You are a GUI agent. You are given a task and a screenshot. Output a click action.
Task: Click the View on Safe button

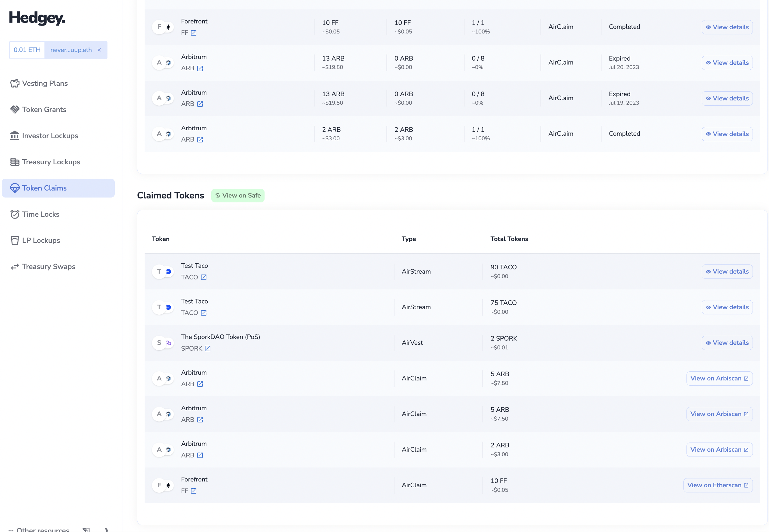pyautogui.click(x=238, y=195)
